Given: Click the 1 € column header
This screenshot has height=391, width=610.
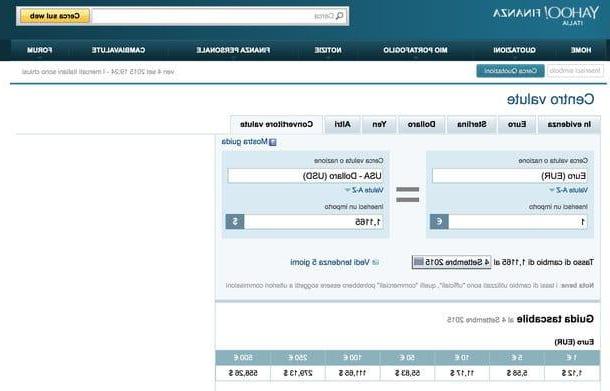Looking at the screenshot, I should tap(572, 357).
